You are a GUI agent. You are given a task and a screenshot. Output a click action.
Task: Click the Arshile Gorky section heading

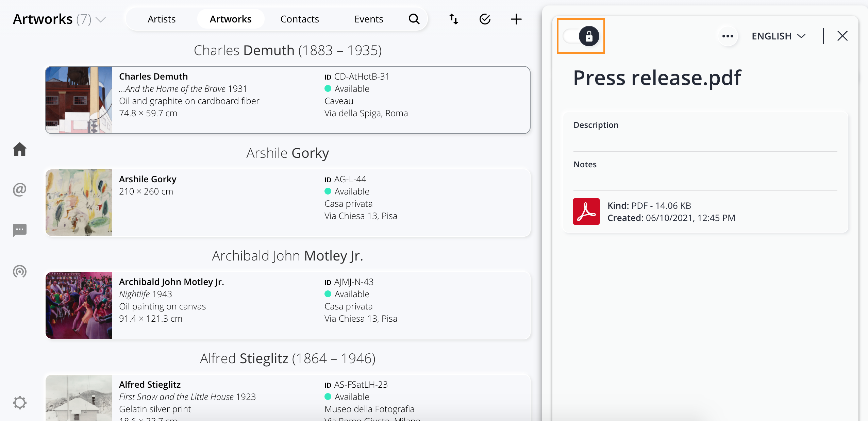point(288,153)
